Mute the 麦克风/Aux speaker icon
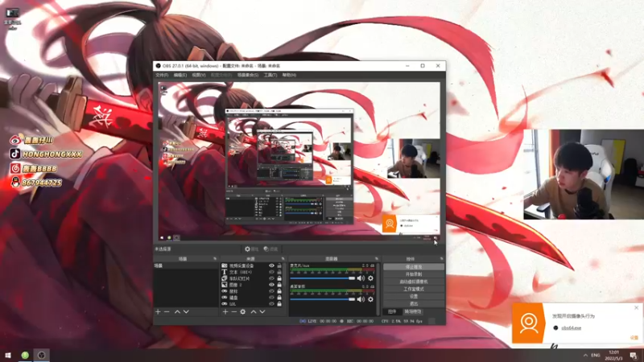Viewport: 644px width, 362px height. [x=361, y=278]
